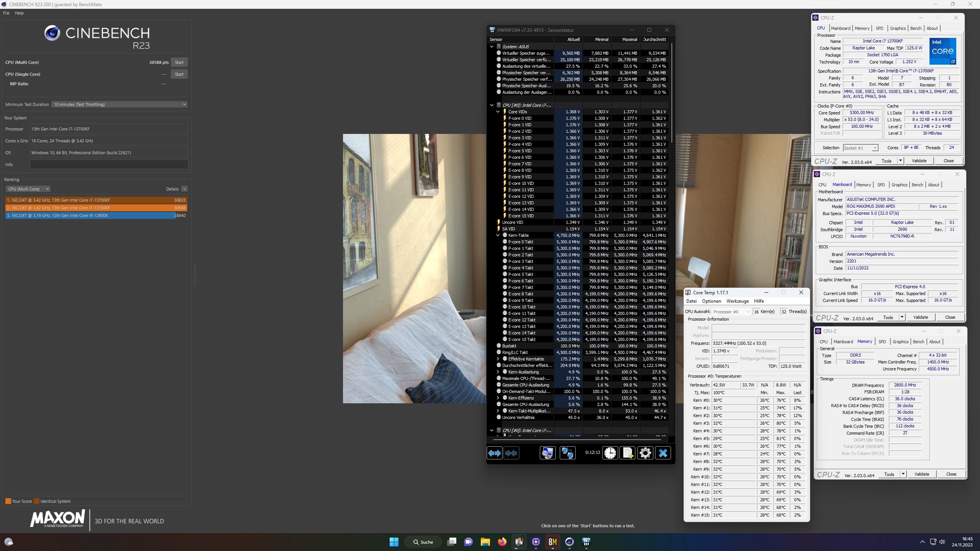Open BenchMate (BM) taskbar icon

[x=552, y=542]
